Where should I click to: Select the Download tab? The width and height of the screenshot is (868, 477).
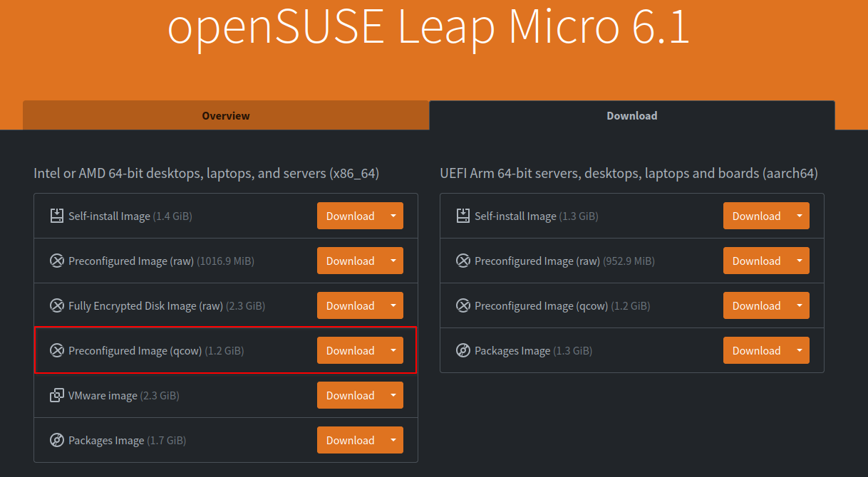632,115
